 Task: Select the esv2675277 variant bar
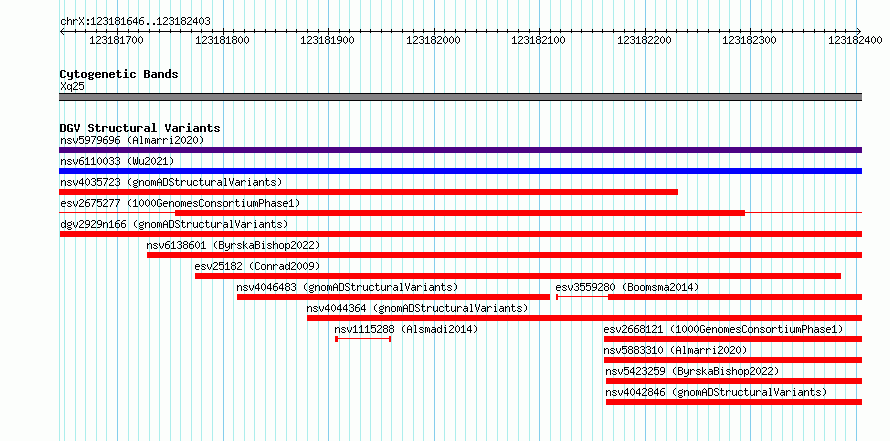pos(460,213)
